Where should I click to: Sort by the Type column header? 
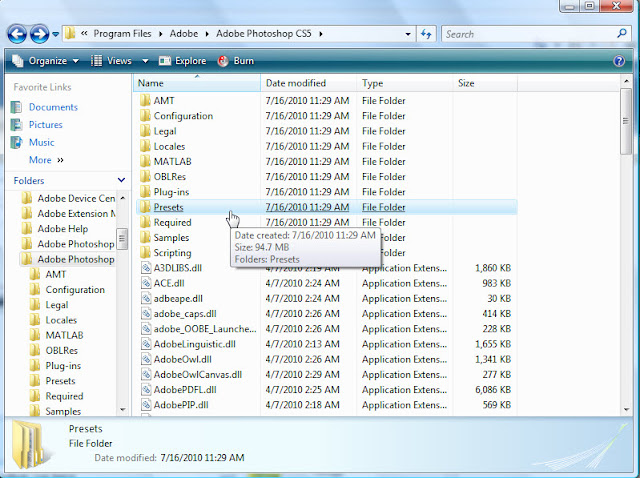[x=404, y=83]
